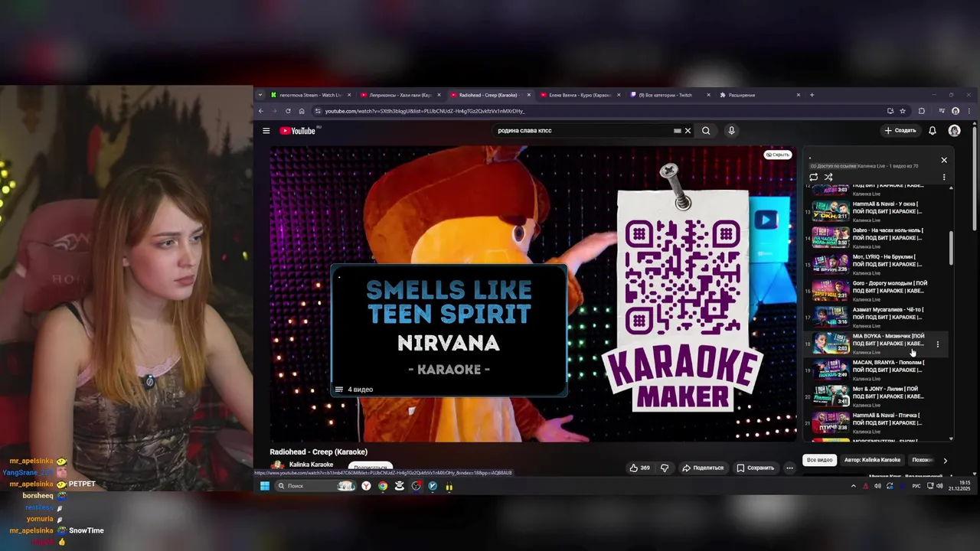Open the Windows Start menu

coord(265,486)
